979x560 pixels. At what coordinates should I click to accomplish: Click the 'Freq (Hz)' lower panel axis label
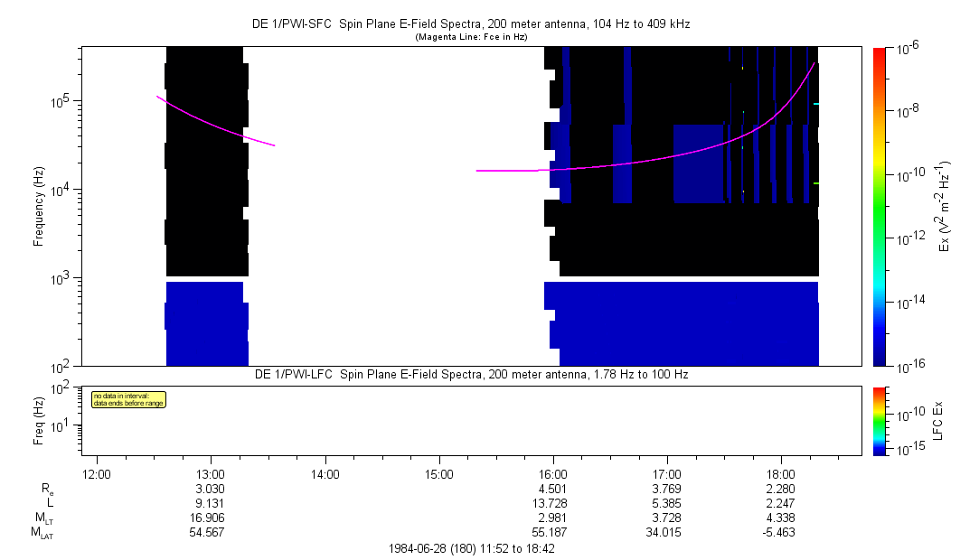tap(39, 420)
